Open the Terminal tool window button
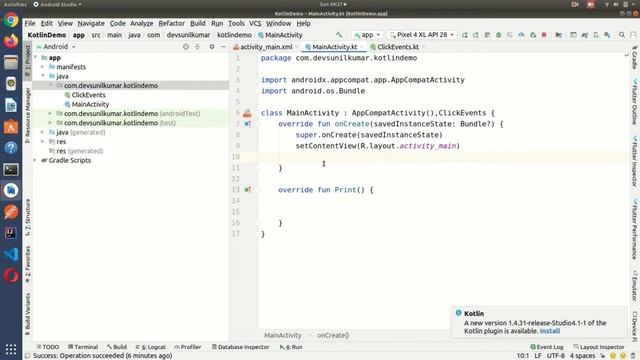The image size is (640, 360). (x=83, y=347)
